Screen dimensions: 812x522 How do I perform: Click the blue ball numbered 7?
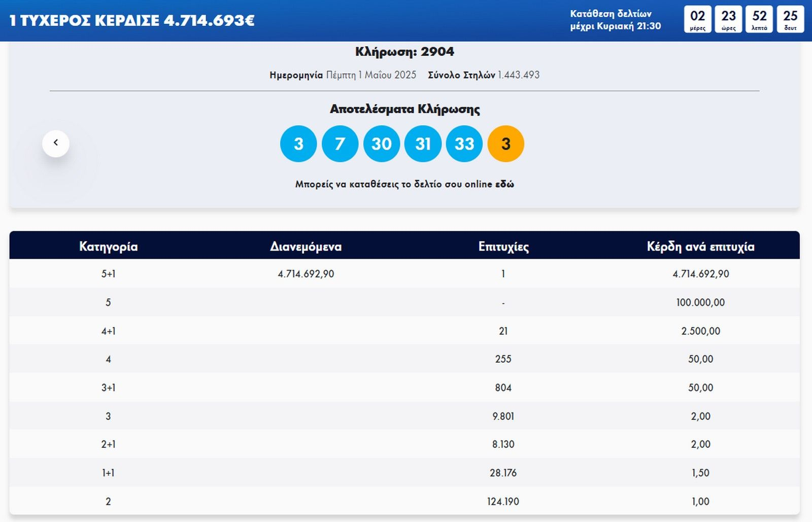tap(340, 144)
